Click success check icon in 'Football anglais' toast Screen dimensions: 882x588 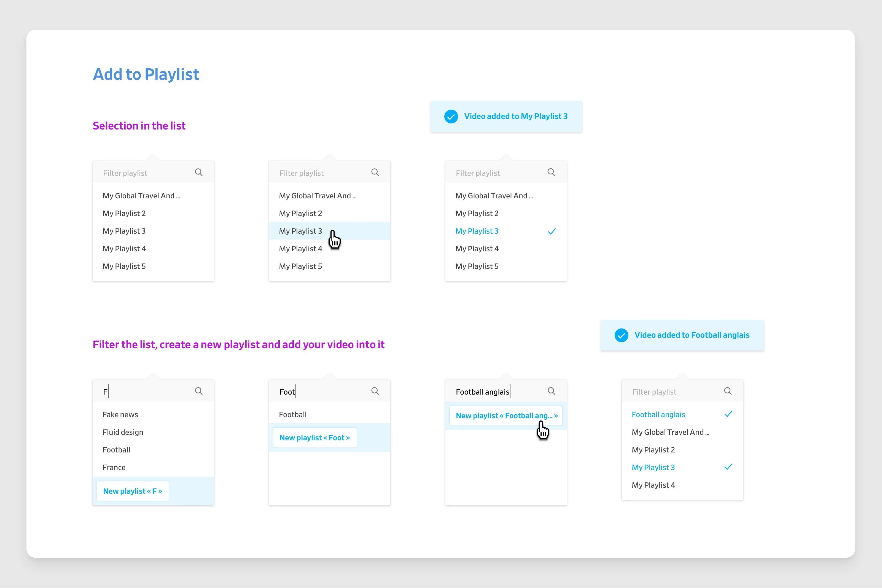(x=621, y=335)
